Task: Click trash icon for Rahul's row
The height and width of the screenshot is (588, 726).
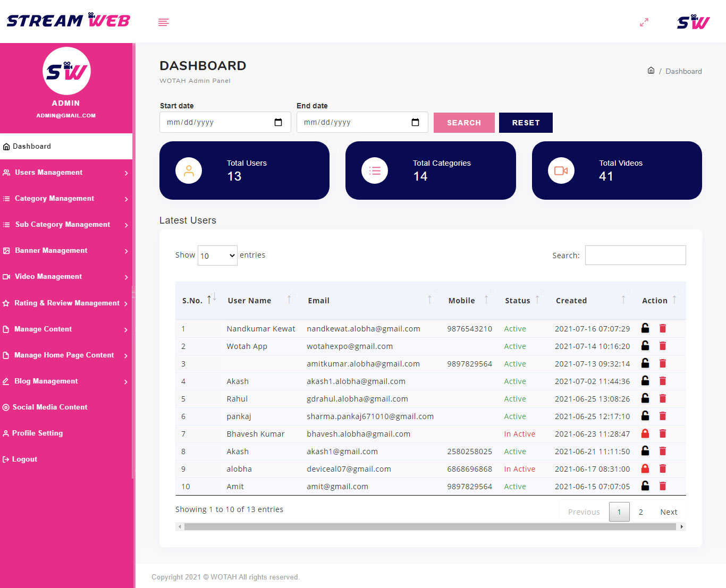Action: 662,398
